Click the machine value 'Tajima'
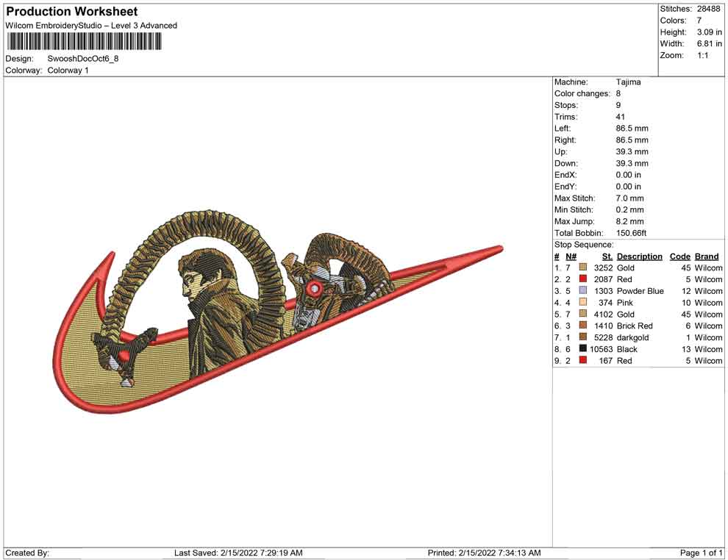Screen dimensions: 728x560 (628, 82)
